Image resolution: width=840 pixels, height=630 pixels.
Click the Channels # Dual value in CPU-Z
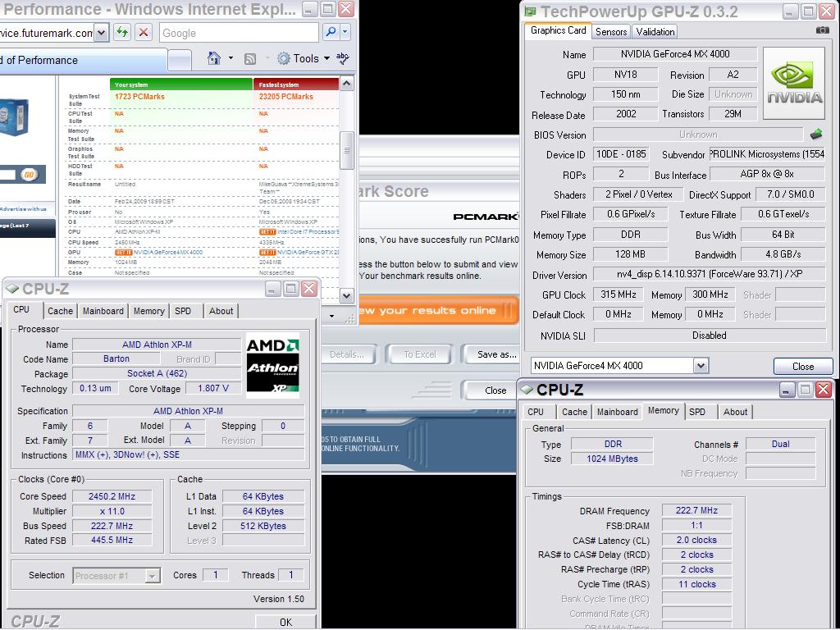coord(781,444)
